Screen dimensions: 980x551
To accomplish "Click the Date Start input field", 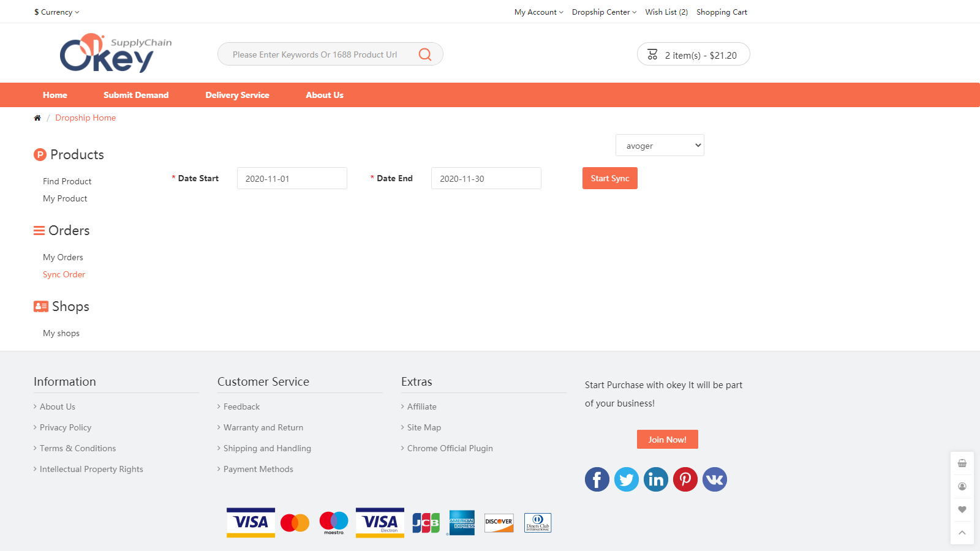I will [x=292, y=178].
